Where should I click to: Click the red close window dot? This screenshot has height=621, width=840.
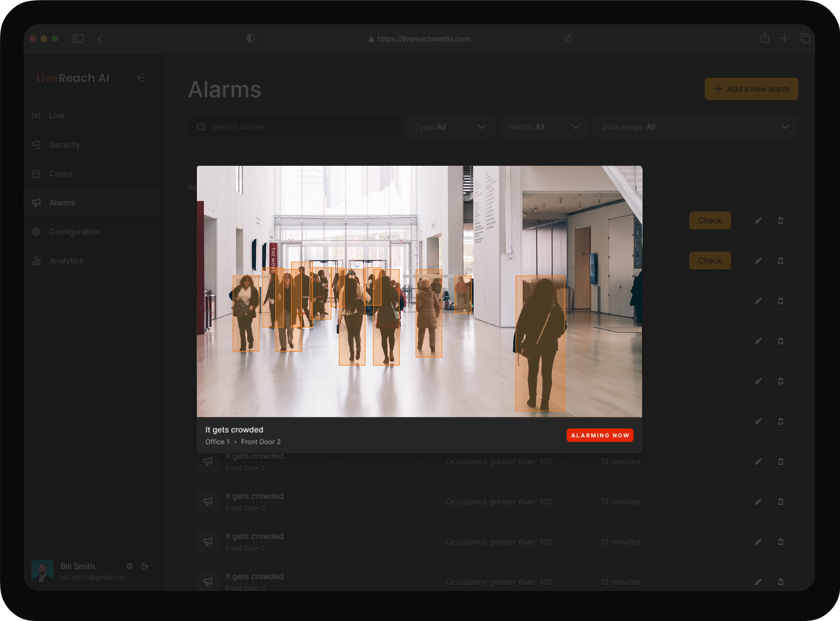[x=33, y=38]
